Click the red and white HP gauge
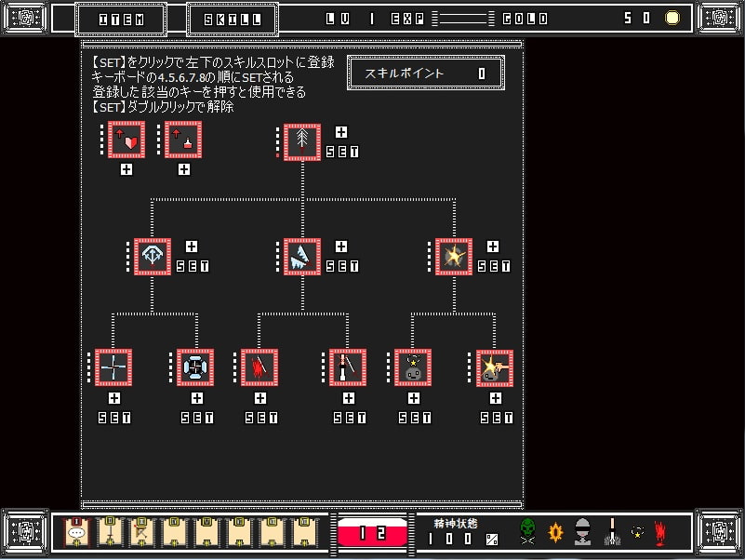 (372, 532)
